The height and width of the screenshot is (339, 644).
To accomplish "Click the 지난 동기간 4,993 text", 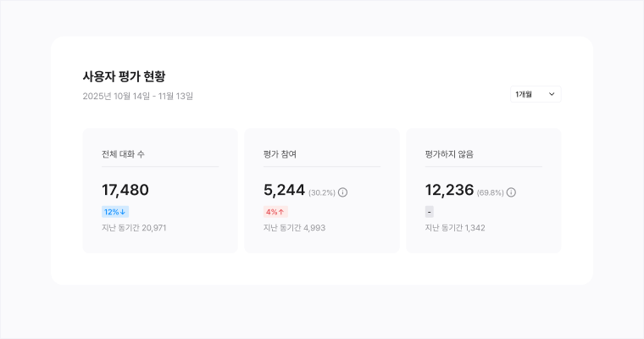I will [294, 228].
